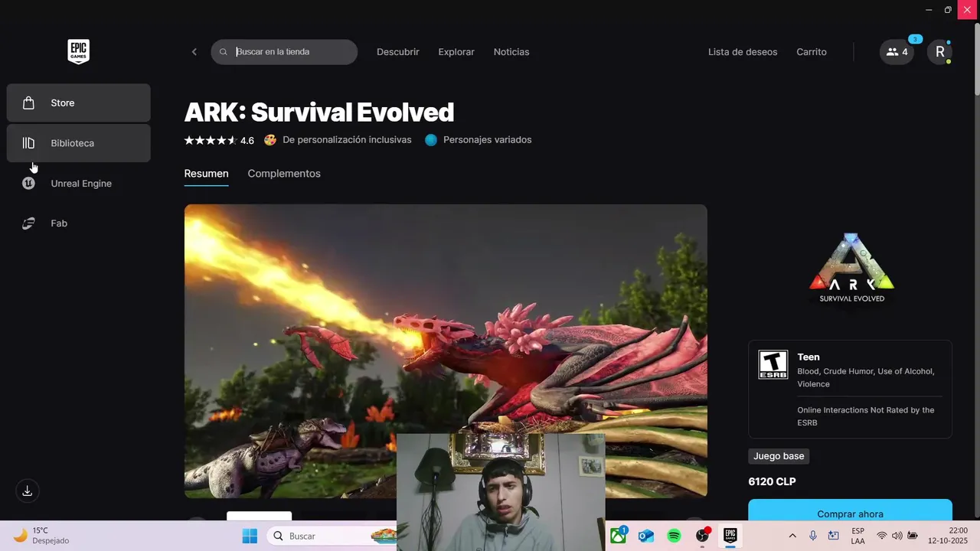This screenshot has height=551, width=980.
Task: Click the Juego base tag
Action: tap(779, 456)
